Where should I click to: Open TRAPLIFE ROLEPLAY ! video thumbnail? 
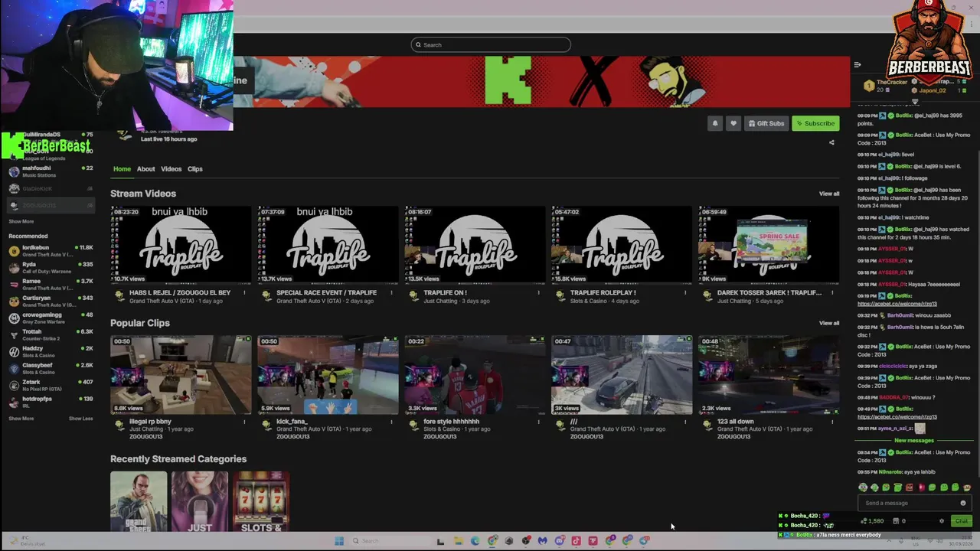(x=622, y=245)
